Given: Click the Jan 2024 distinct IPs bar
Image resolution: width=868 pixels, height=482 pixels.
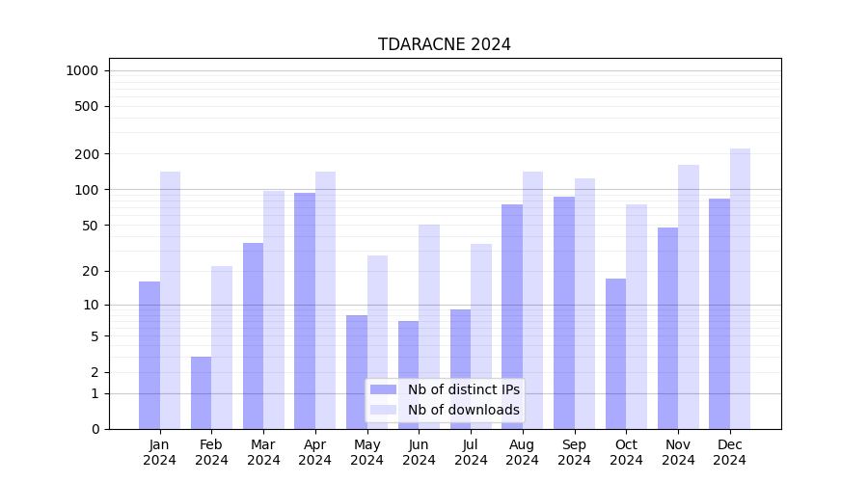Looking at the screenshot, I should click(149, 355).
